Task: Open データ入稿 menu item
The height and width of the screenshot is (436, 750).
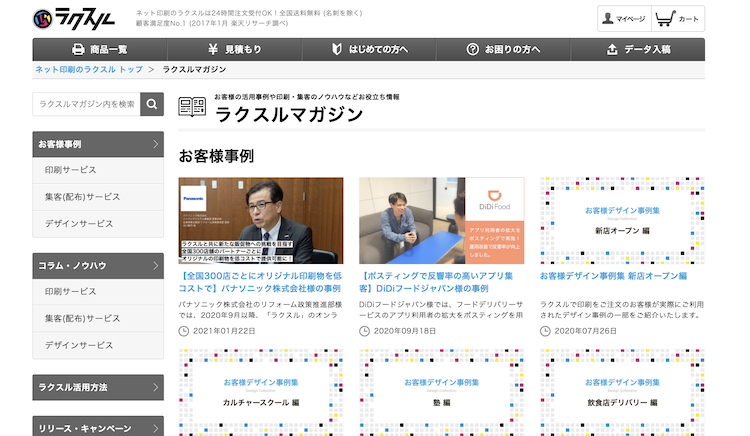Action: click(x=638, y=49)
